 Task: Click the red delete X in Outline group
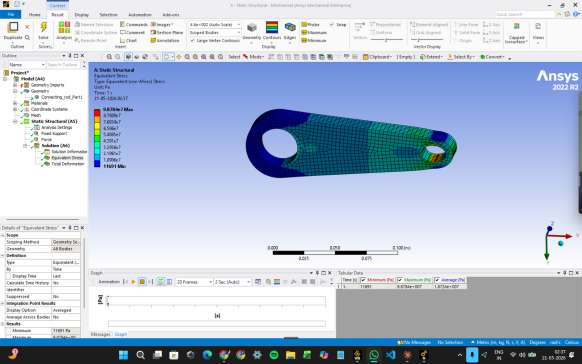pos(27,27)
